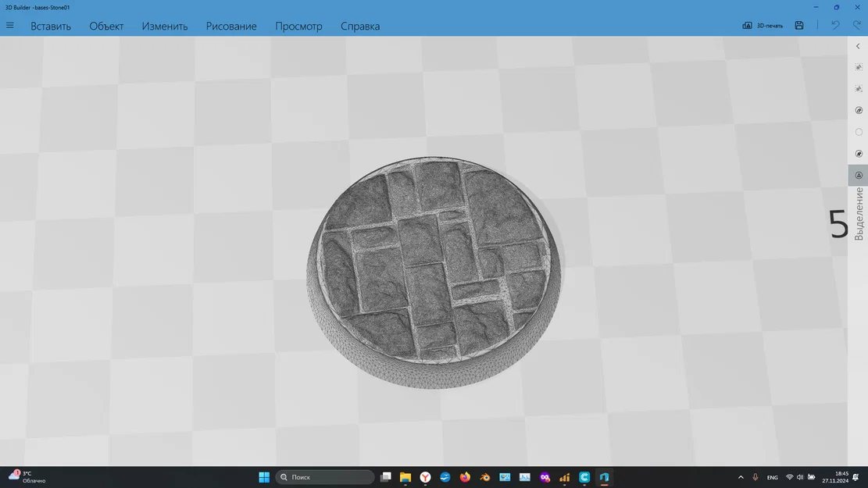Open the 3D-печать (3D print) feature
Image resolution: width=868 pixels, height=488 pixels.
click(764, 25)
